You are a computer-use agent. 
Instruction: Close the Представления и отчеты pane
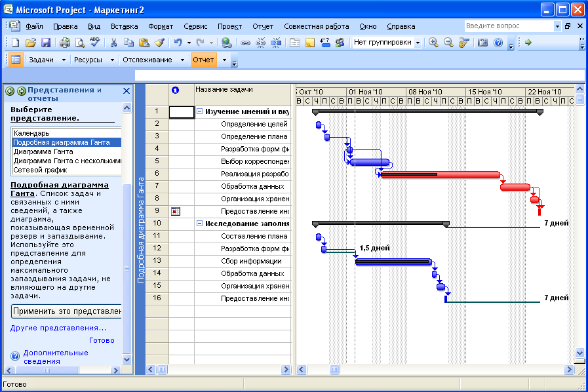tap(127, 90)
